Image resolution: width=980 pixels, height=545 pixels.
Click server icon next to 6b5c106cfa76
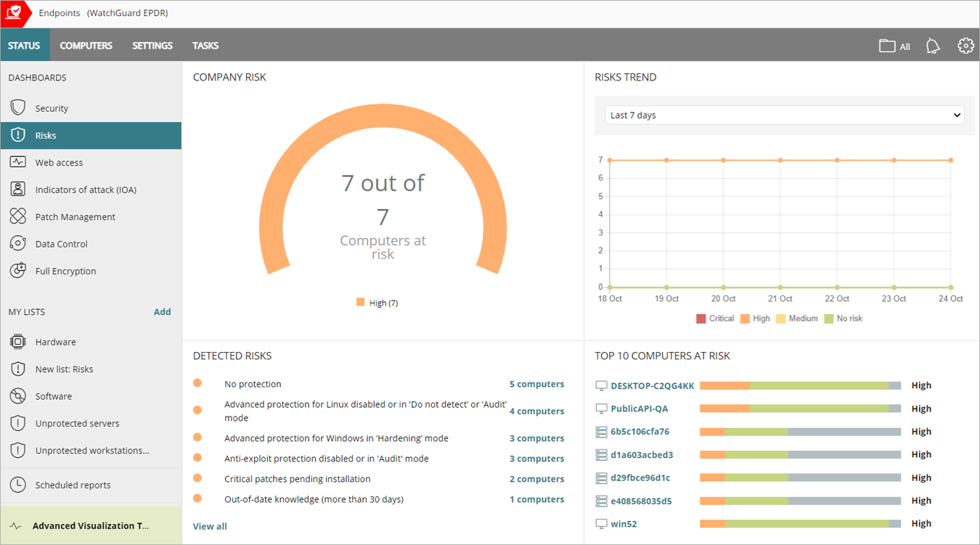click(x=601, y=432)
